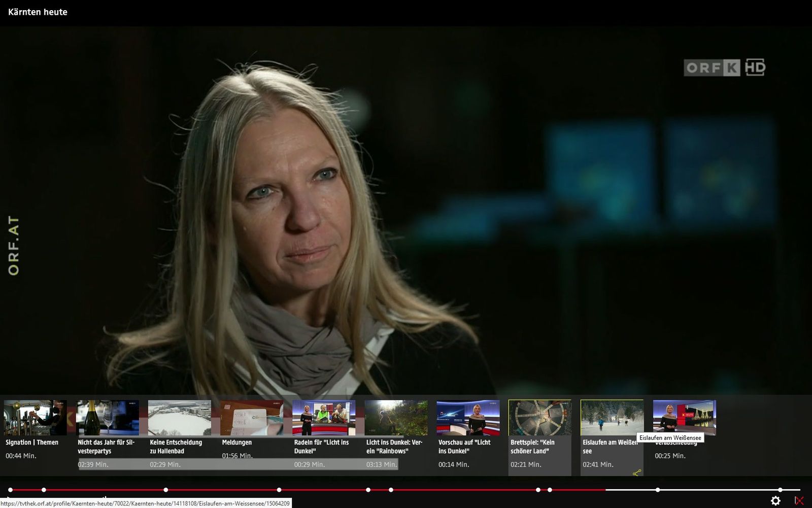This screenshot has height=508, width=812.
Task: Select the Meldungen segment thumbnail
Action: [x=251, y=418]
